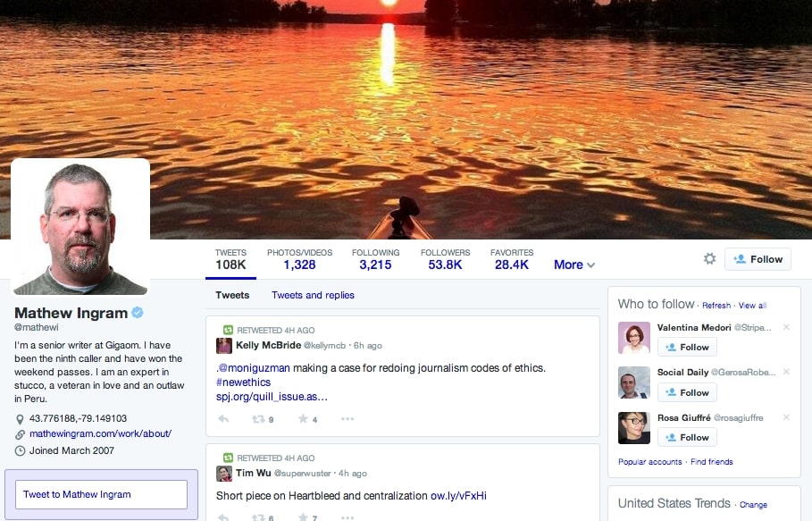
Task: Change the United States Trends location
Action: [x=755, y=504]
